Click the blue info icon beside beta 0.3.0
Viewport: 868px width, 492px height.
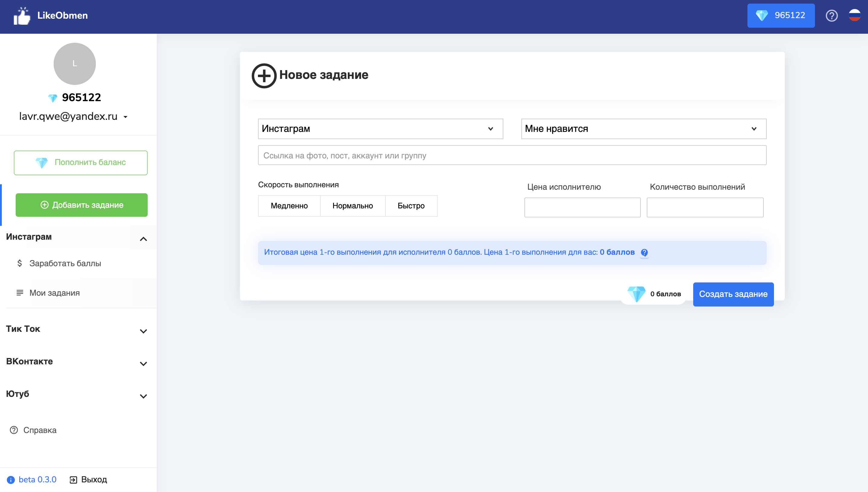coord(11,480)
